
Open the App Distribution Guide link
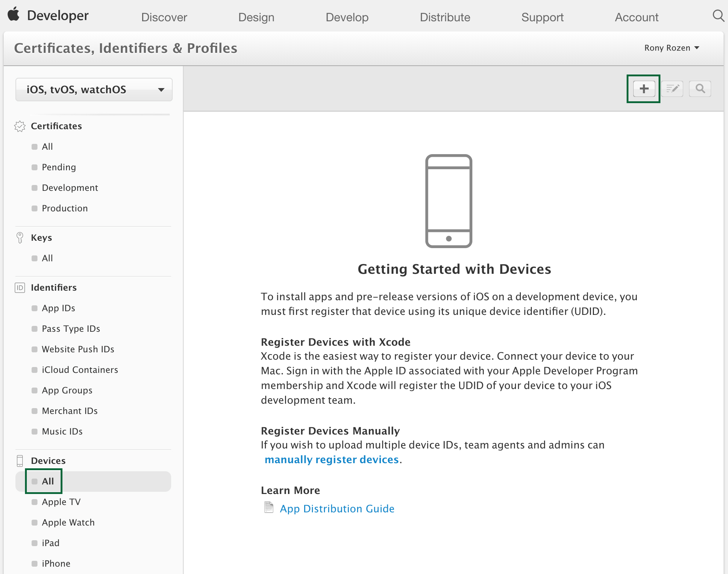point(337,509)
